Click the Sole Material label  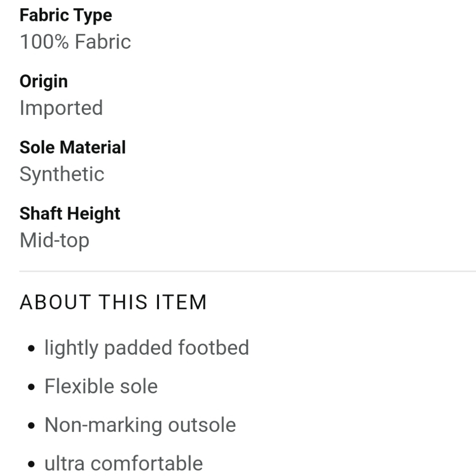[72, 147]
